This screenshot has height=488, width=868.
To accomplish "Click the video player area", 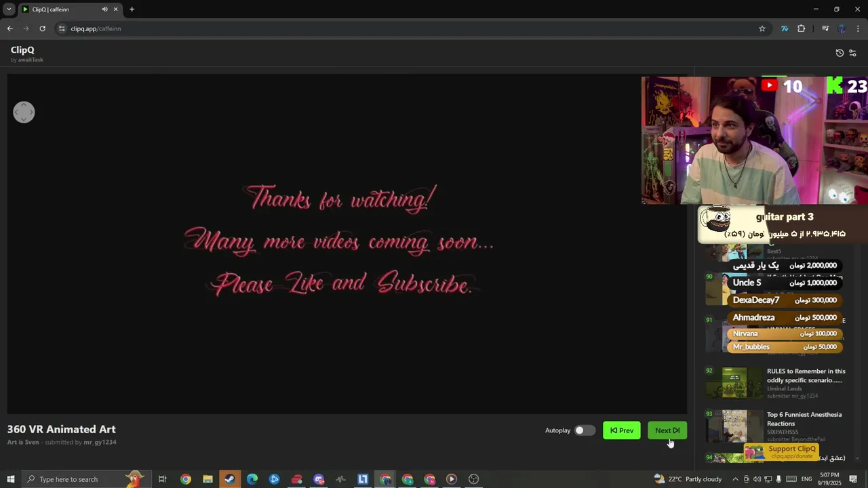I will [x=347, y=244].
